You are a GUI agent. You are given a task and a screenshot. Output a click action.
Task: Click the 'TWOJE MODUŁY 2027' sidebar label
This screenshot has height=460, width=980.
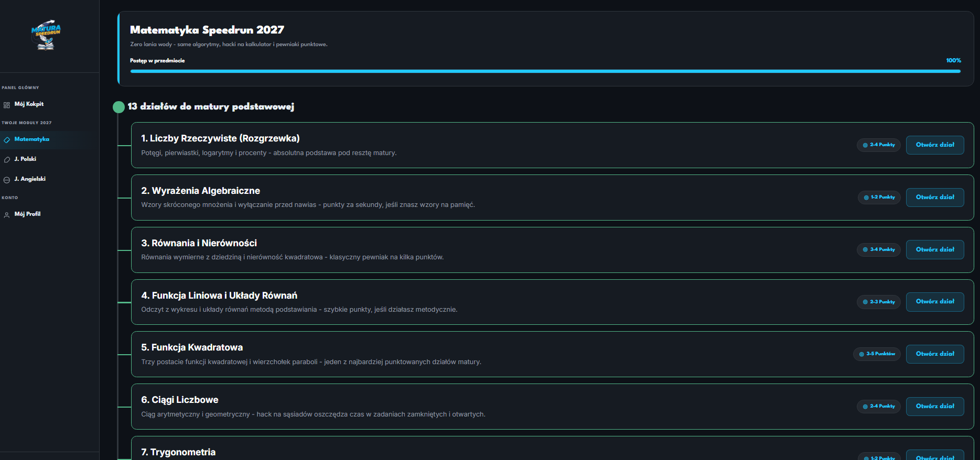(x=27, y=123)
